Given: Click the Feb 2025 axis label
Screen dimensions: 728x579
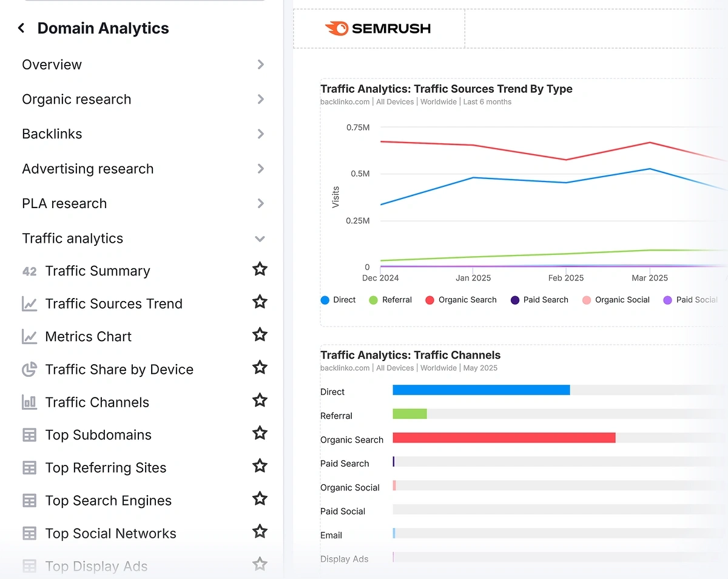Looking at the screenshot, I should (566, 278).
